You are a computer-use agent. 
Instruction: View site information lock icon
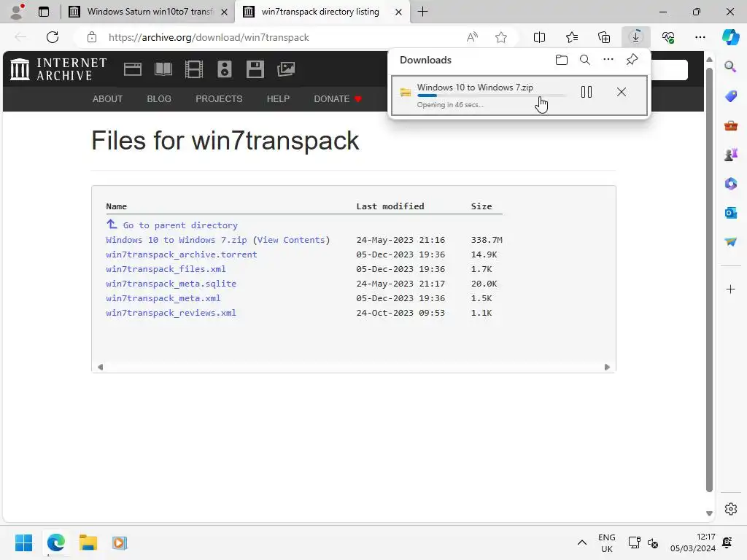(x=92, y=37)
